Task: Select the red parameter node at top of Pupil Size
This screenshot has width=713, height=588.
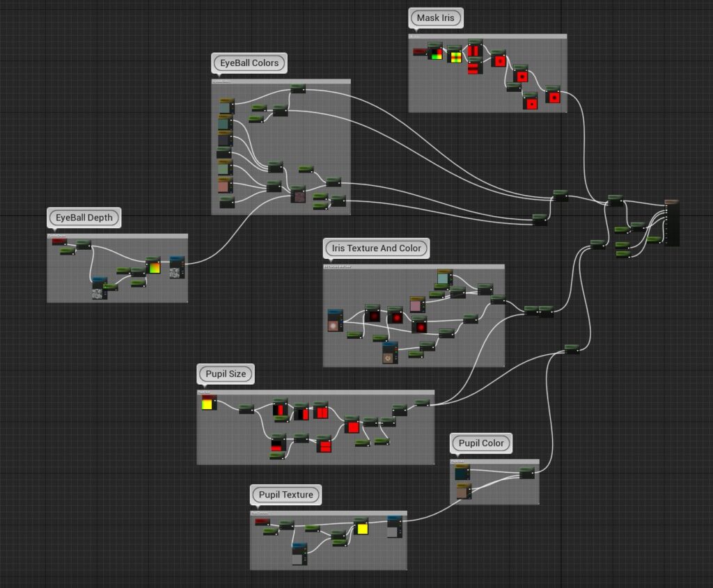Action: (x=207, y=397)
